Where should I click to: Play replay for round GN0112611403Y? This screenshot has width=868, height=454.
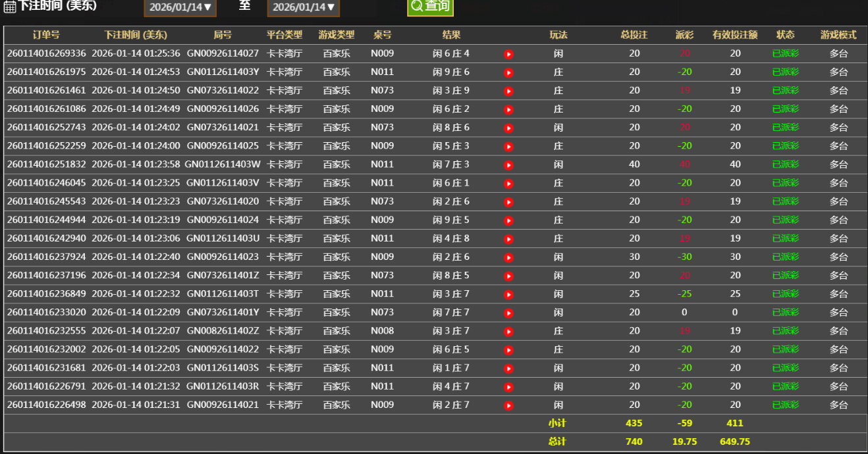click(508, 72)
